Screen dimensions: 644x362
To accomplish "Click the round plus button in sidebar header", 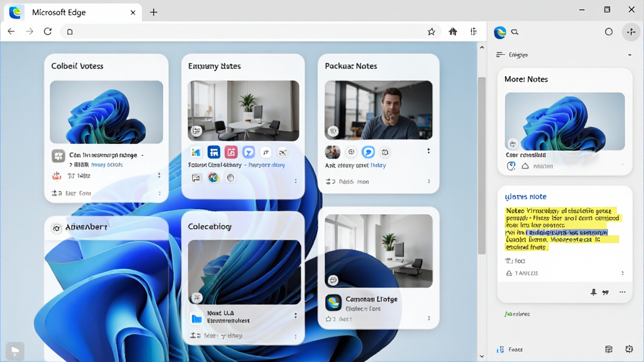I will pyautogui.click(x=631, y=31).
